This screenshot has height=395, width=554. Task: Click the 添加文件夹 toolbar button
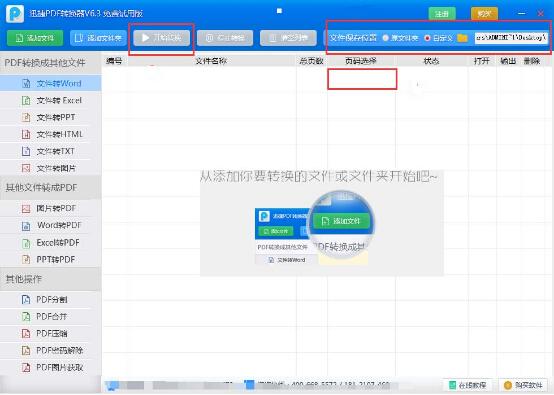coord(99,38)
